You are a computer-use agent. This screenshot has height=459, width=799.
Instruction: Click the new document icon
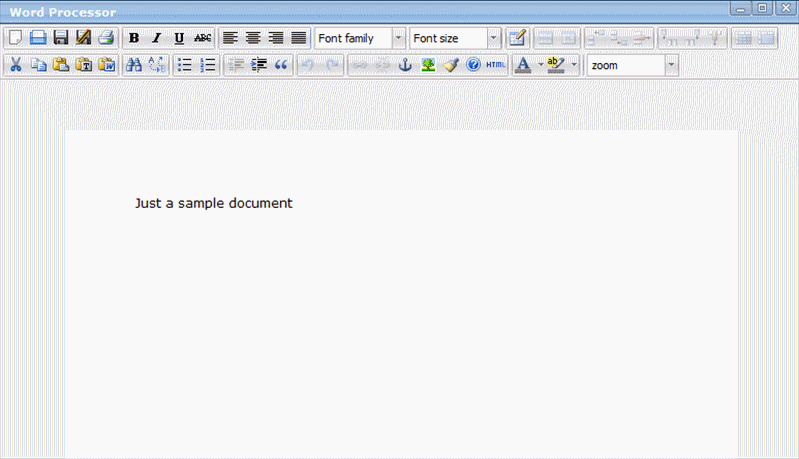[14, 38]
